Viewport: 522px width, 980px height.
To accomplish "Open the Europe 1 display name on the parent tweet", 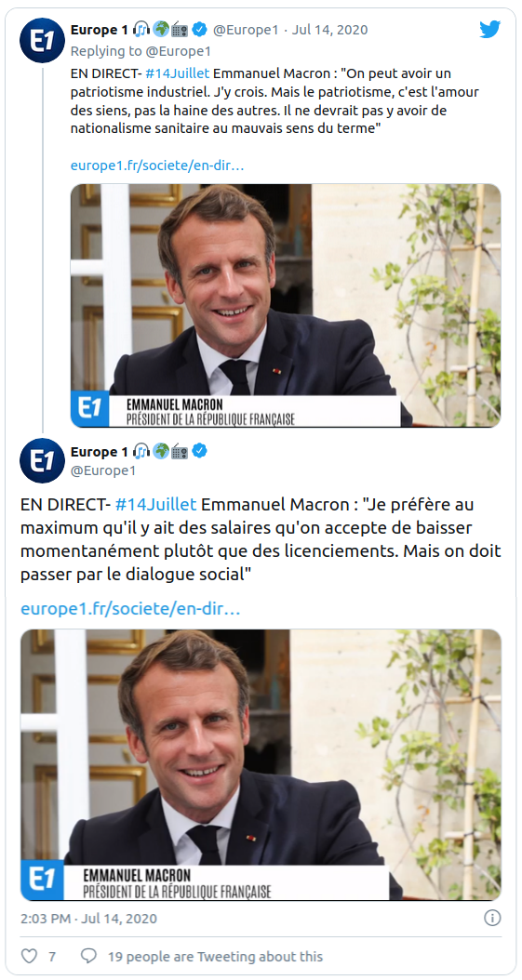I will coord(94,30).
